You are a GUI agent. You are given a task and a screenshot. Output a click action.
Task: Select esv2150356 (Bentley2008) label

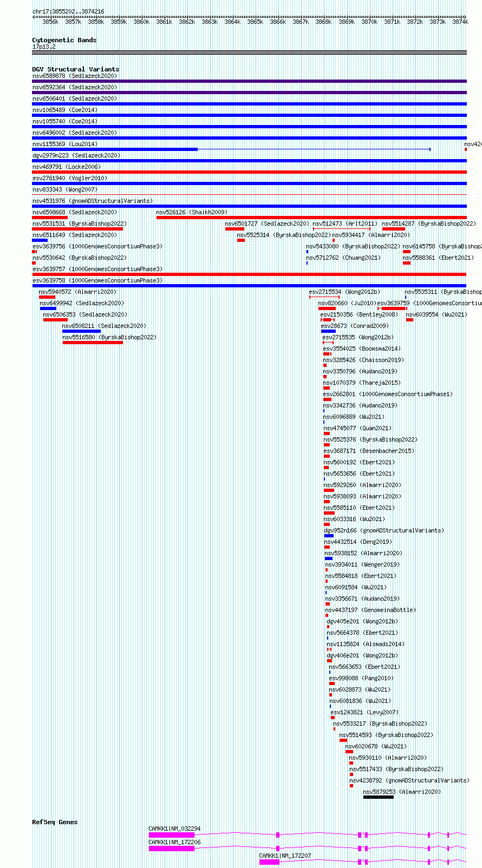pos(359,314)
